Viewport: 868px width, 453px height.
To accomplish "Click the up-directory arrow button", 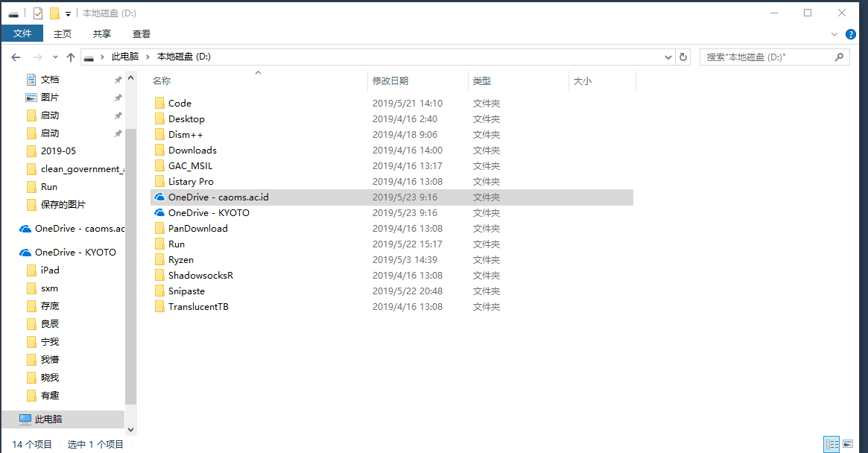I will 71,57.
